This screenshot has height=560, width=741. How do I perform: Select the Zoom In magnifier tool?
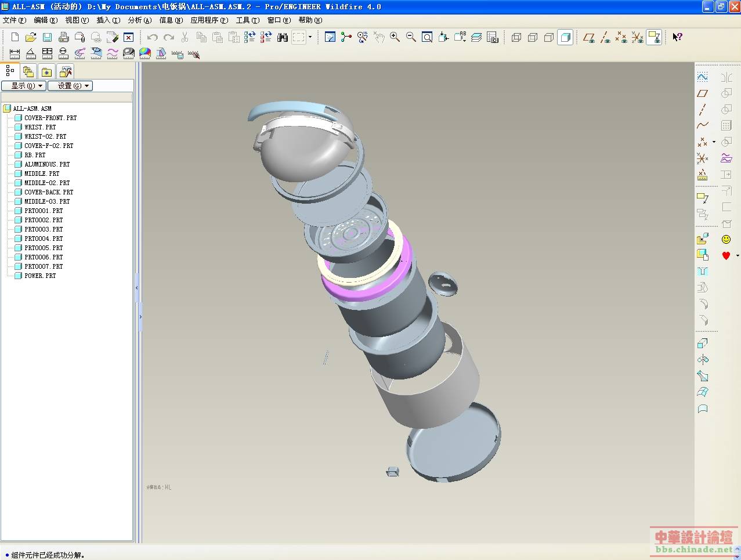pyautogui.click(x=395, y=37)
